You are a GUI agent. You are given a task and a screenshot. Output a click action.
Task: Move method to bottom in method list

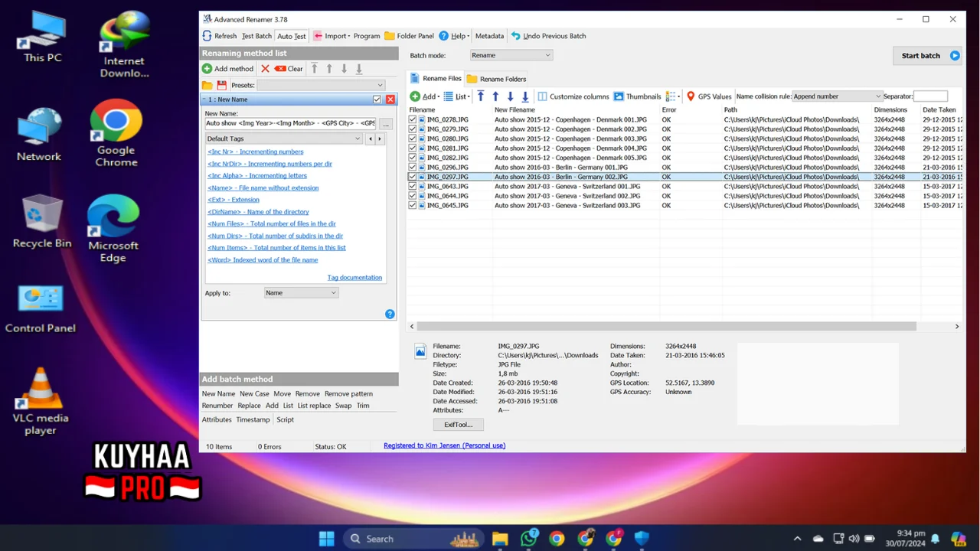tap(358, 69)
